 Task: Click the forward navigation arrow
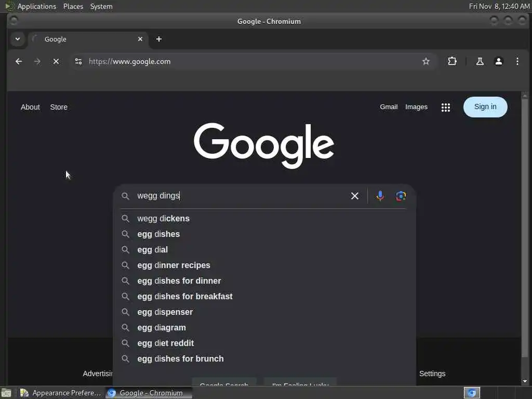click(x=37, y=61)
